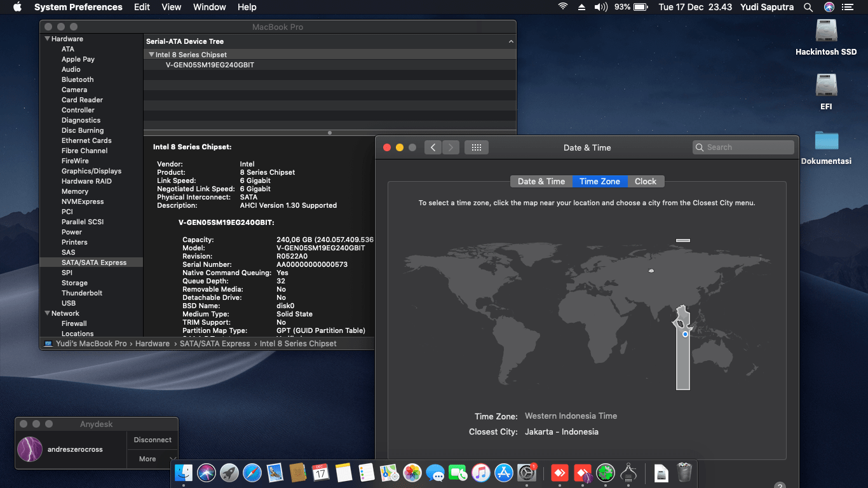Switch to the Clock tab

(x=645, y=181)
